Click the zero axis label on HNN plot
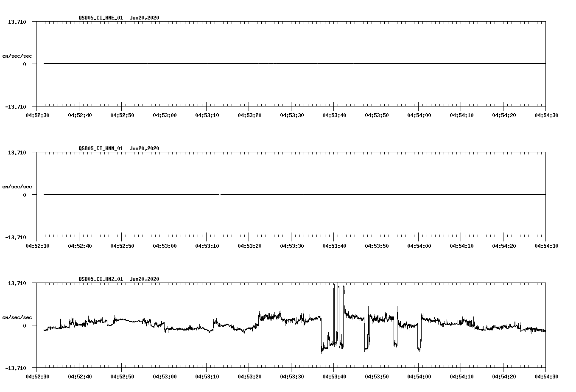Viewport: 576px width, 392px height. 25,195
